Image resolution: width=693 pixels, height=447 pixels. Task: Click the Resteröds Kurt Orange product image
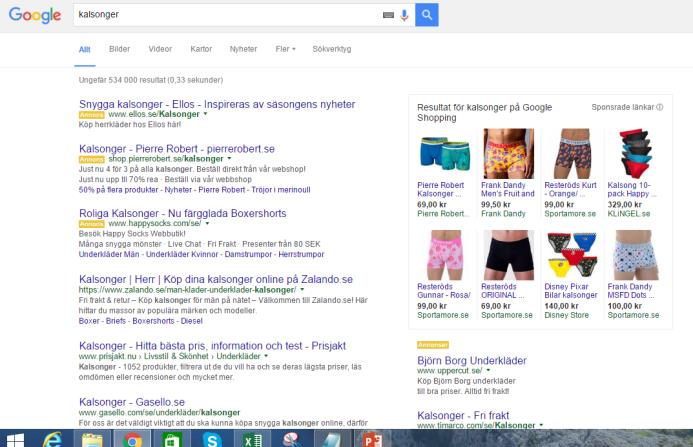click(x=571, y=153)
